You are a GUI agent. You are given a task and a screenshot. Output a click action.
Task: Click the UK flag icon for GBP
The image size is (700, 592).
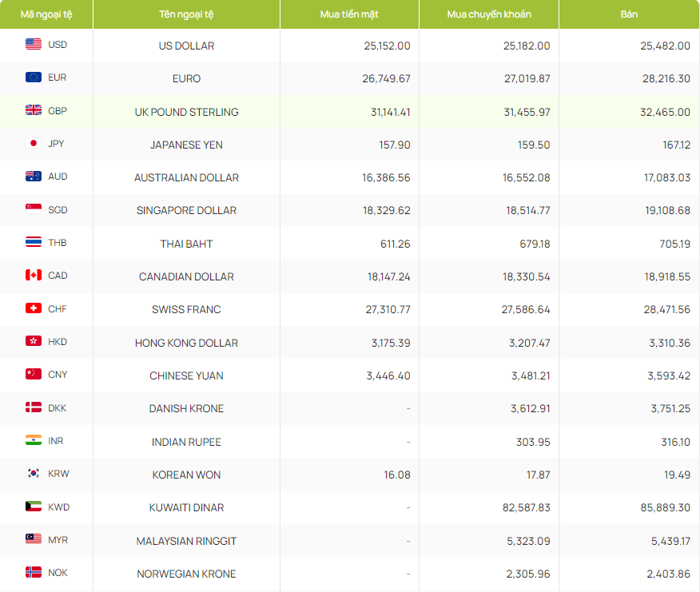point(34,111)
